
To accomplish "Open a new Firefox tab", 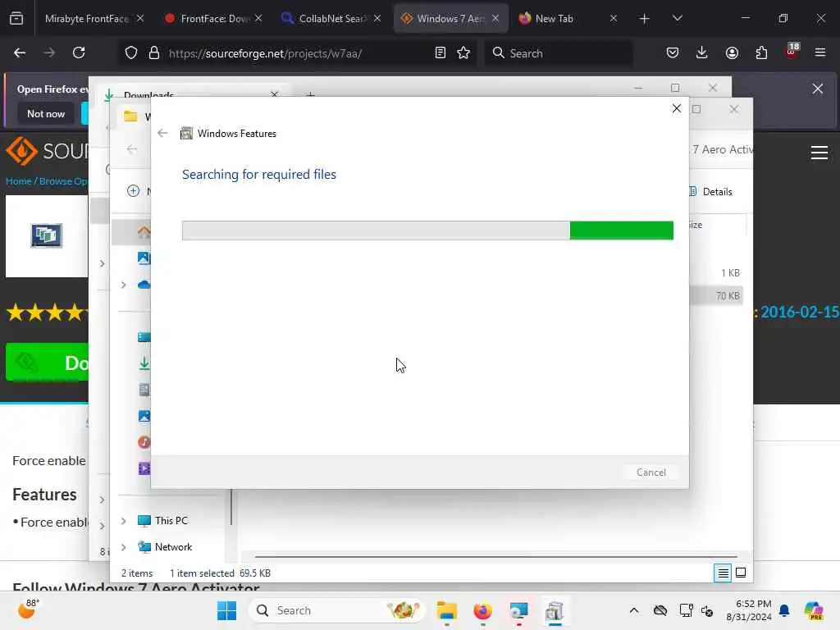I will [x=645, y=19].
